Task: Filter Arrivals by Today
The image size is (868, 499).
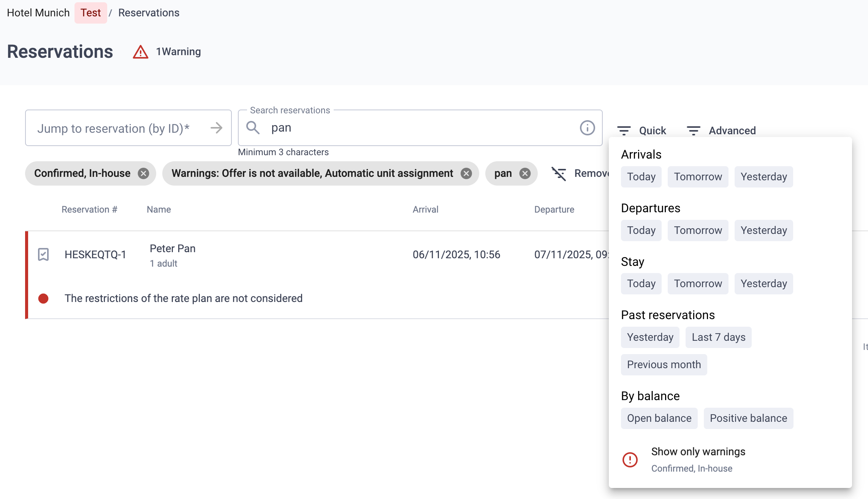Action: click(x=641, y=177)
